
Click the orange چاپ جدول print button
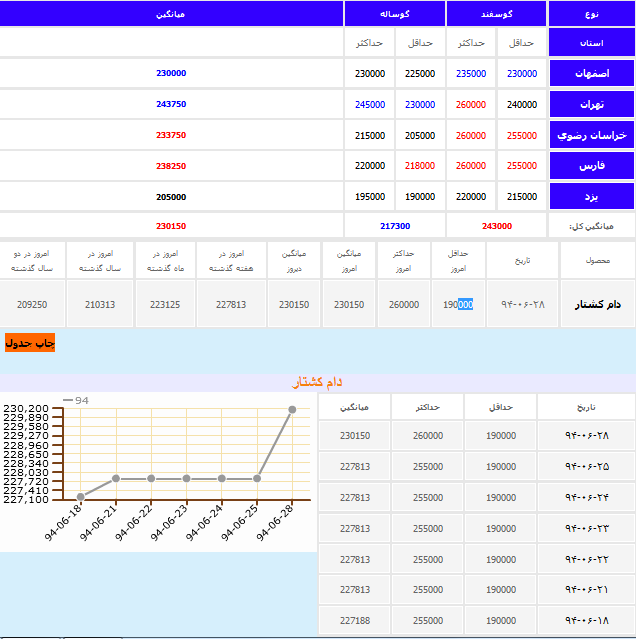click(x=30, y=343)
